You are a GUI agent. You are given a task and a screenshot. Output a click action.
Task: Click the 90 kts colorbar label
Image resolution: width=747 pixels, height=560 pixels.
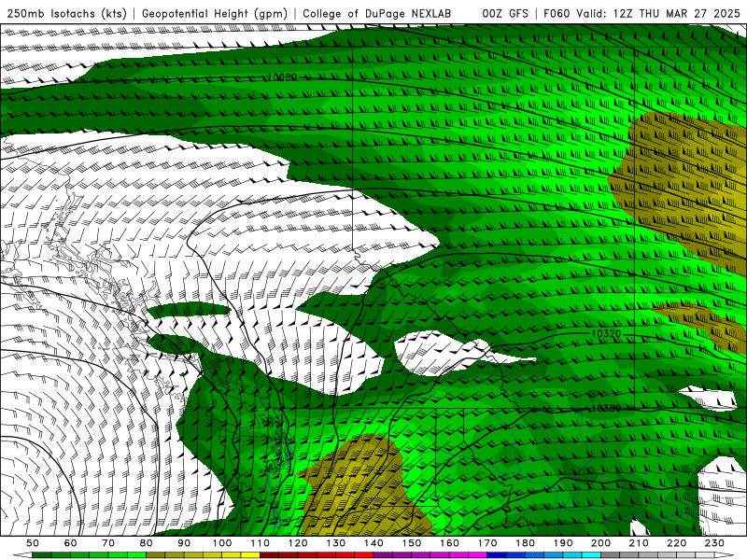[x=184, y=543]
